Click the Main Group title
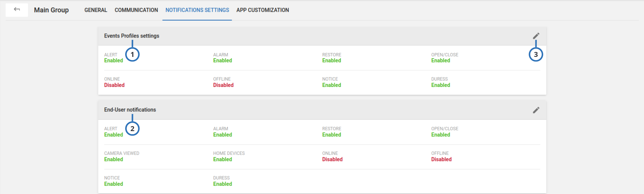Screen dimensions: 644x194 click(x=51, y=10)
